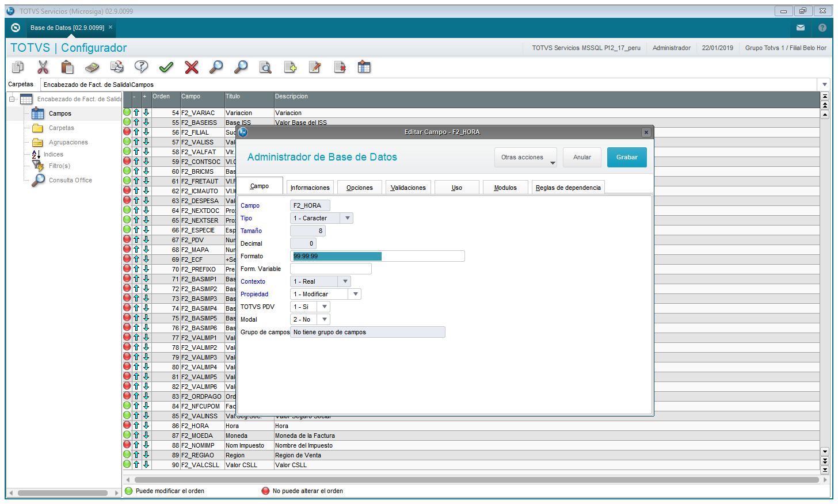This screenshot has height=504, width=838.
Task: Click the left panel's horizontal scrollbar
Action: tap(63, 493)
